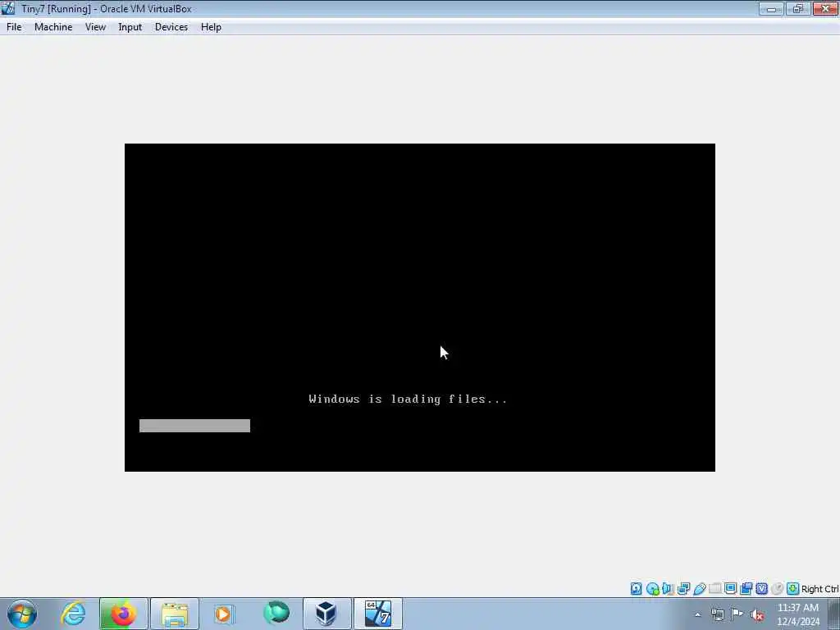
Task: Launch Internet Explorer from taskbar
Action: point(73,614)
